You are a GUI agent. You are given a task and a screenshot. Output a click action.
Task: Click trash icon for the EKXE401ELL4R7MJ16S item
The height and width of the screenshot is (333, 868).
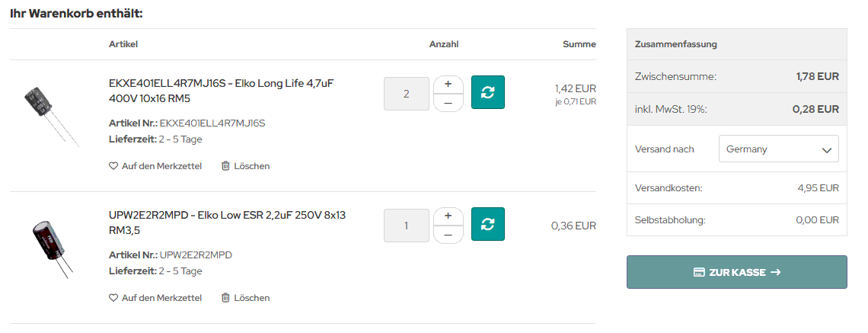point(225,165)
